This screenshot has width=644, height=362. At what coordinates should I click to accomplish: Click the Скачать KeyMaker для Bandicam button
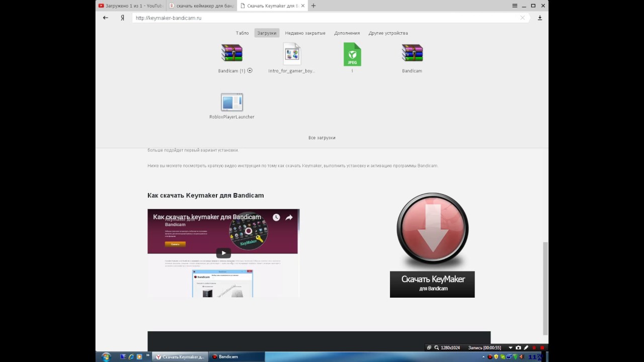pyautogui.click(x=432, y=284)
